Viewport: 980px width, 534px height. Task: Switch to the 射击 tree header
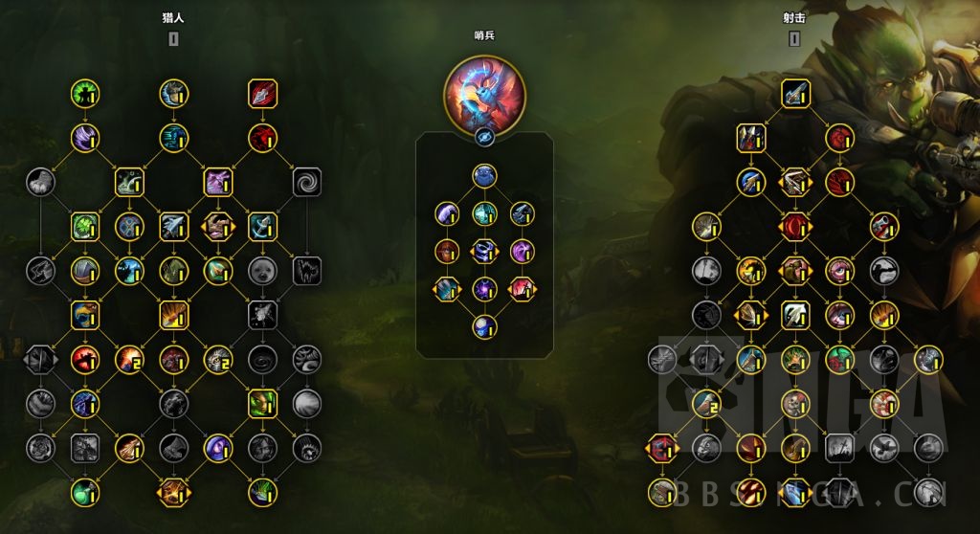coord(794,18)
